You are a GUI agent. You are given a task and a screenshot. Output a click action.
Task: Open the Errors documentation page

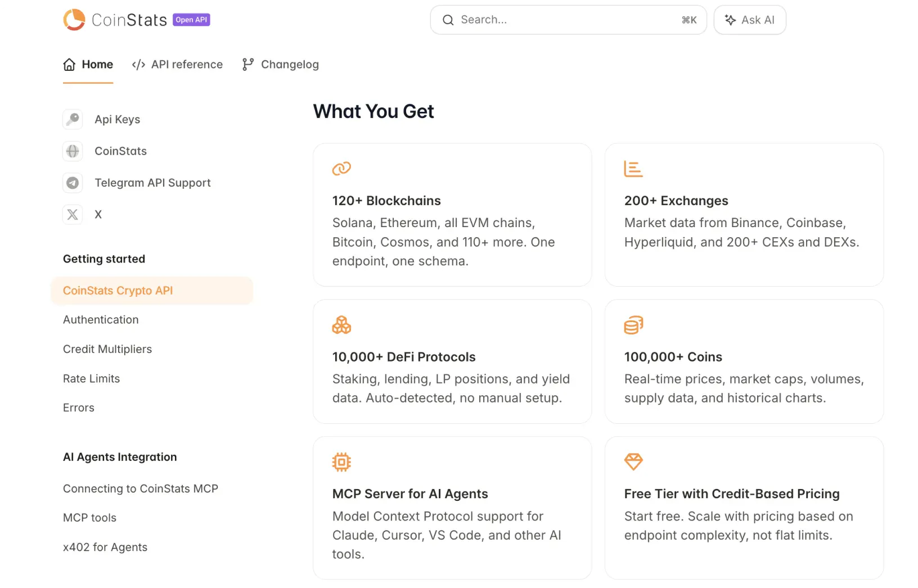(78, 408)
